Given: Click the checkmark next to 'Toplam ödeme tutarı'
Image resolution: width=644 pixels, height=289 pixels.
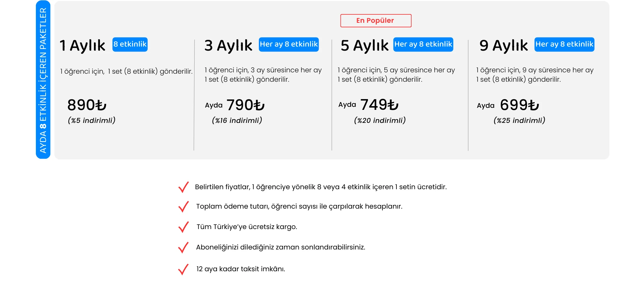Looking at the screenshot, I should pyautogui.click(x=183, y=207).
